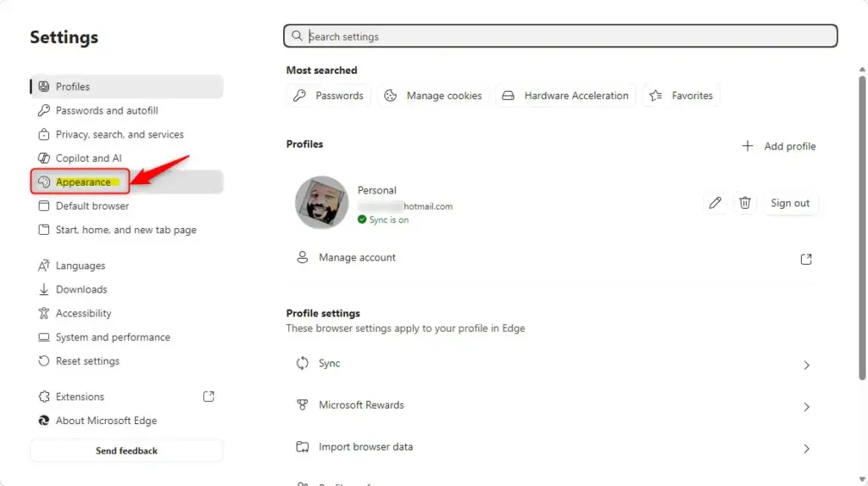Click the magnifier icon in Search settings
The width and height of the screenshot is (868, 486).
coord(298,36)
